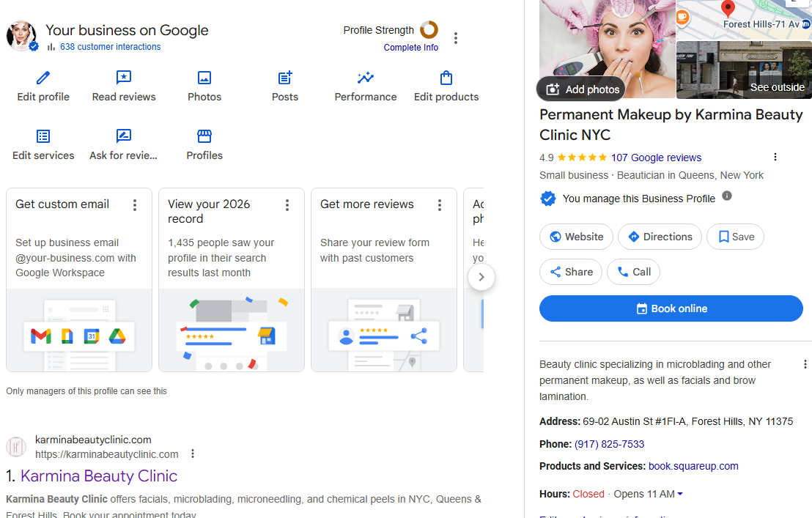812x518 pixels.
Task: Open Edit services list icon
Action: pos(43,137)
